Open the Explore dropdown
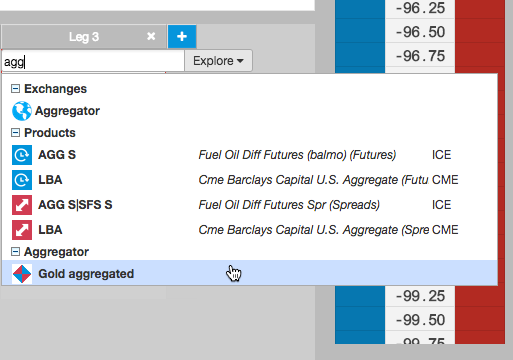The height and width of the screenshot is (360, 513). pos(218,61)
